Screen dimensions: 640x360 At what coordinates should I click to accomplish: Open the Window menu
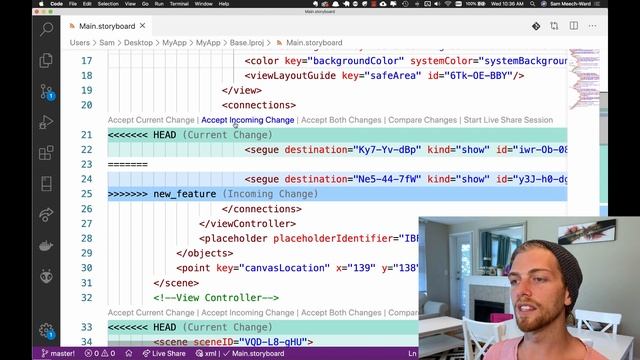click(203, 4)
